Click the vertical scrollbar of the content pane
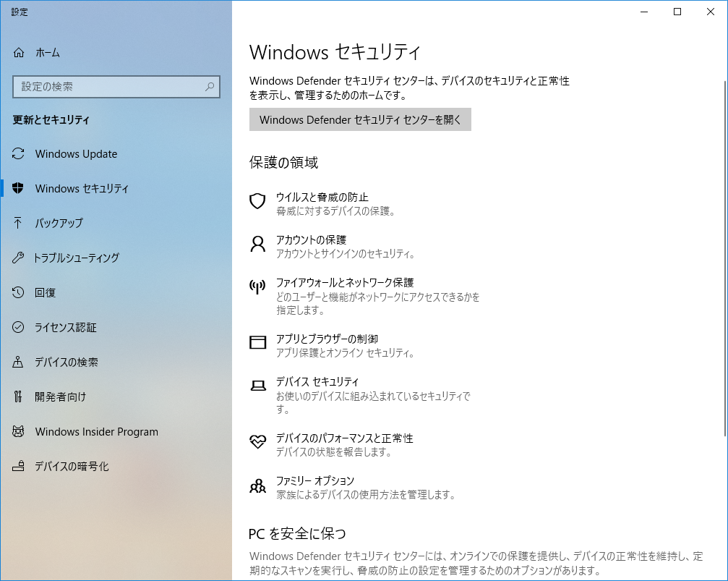Image resolution: width=728 pixels, height=581 pixels. (725, 258)
